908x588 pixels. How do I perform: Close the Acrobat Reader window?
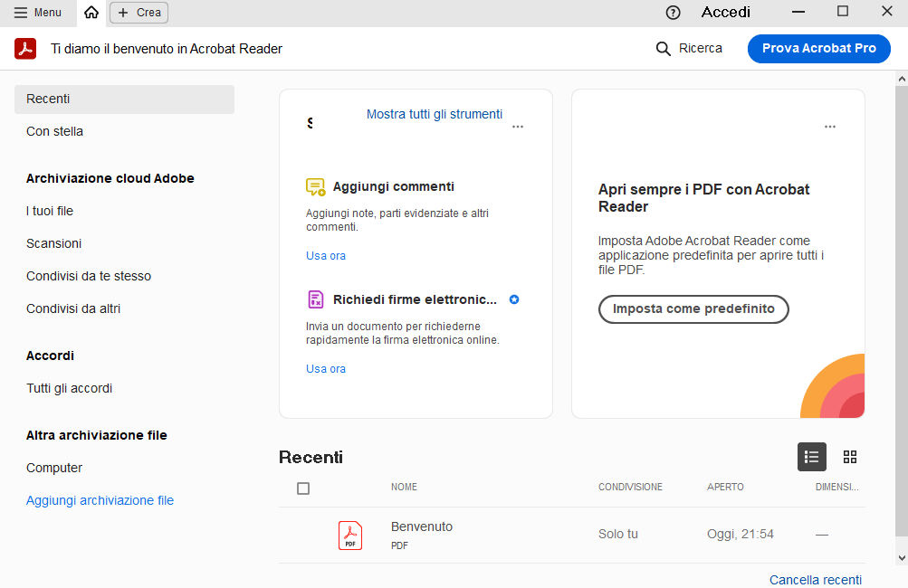pos(886,12)
